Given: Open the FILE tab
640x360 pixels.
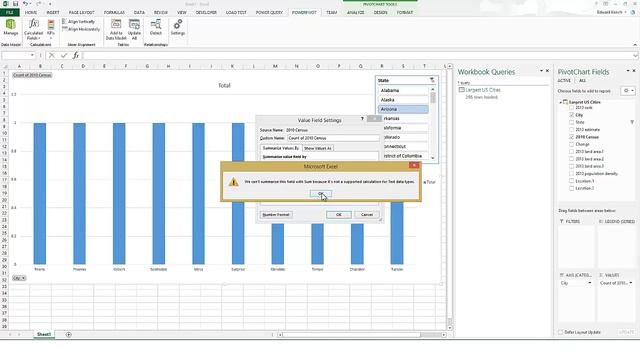Looking at the screenshot, I should tap(9, 13).
